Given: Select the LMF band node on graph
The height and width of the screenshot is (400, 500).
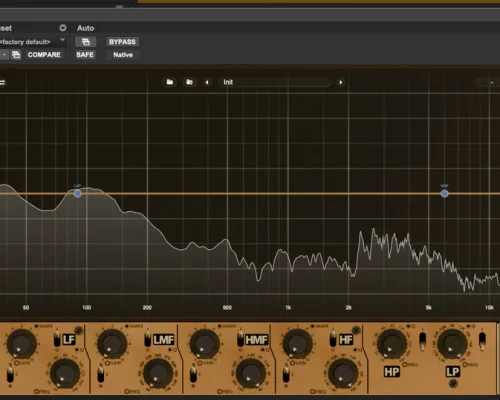Looking at the screenshot, I should (77, 193).
